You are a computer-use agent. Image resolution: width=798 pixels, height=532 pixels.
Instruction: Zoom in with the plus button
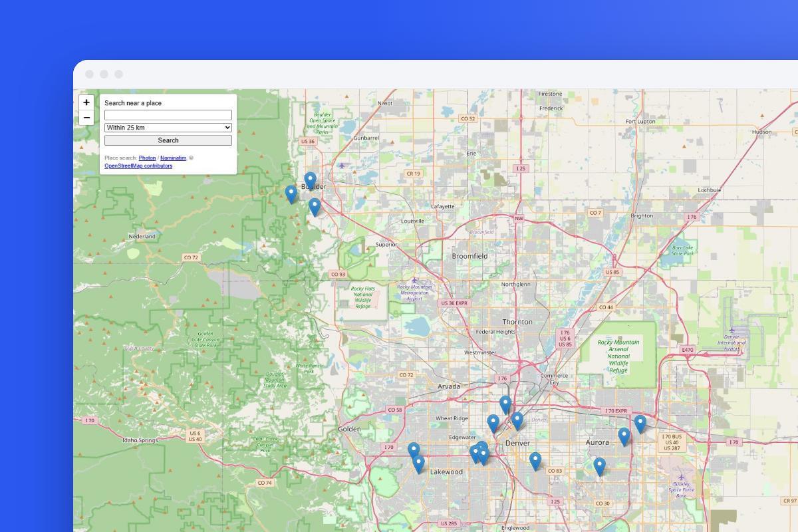point(86,102)
